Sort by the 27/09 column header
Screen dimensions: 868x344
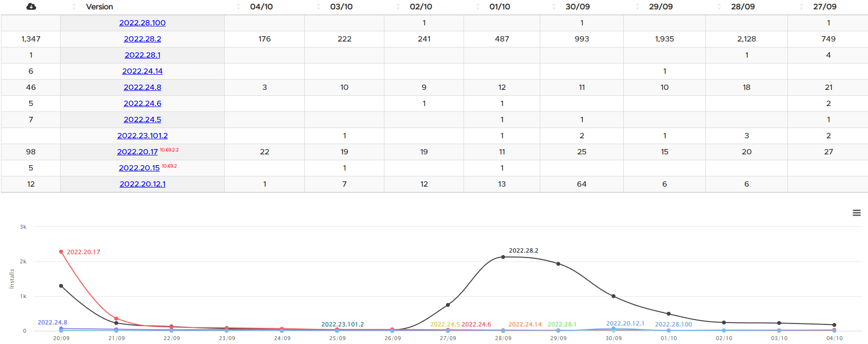(x=825, y=7)
